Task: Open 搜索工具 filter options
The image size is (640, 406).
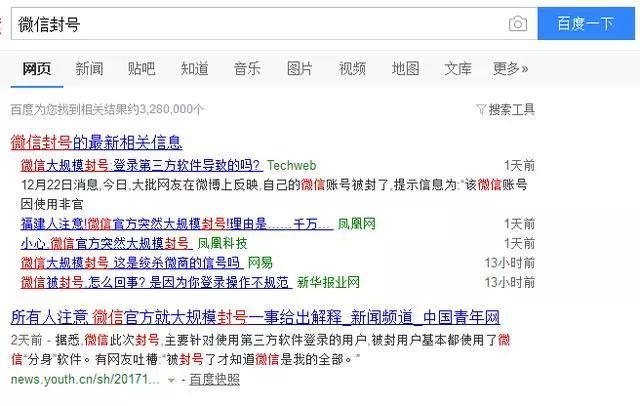Action: 511,109
